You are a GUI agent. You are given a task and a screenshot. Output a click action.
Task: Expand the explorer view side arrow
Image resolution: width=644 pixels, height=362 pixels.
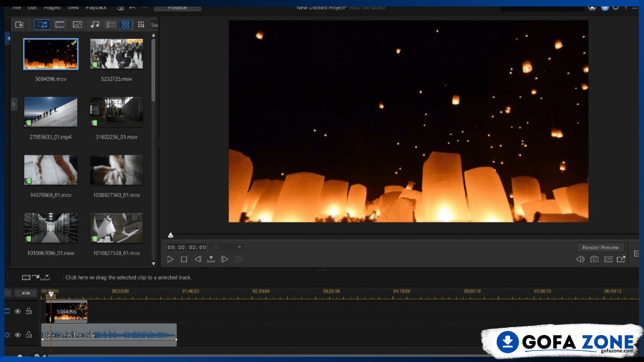[14, 104]
